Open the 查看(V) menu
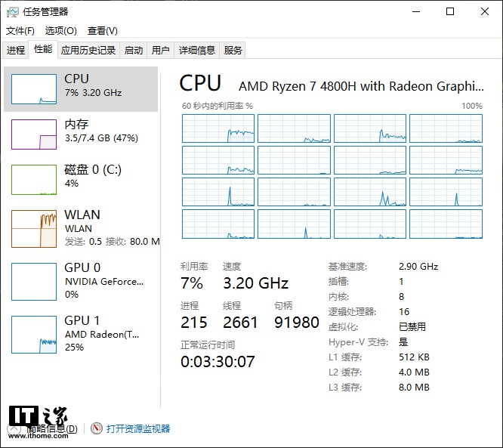 click(x=102, y=31)
